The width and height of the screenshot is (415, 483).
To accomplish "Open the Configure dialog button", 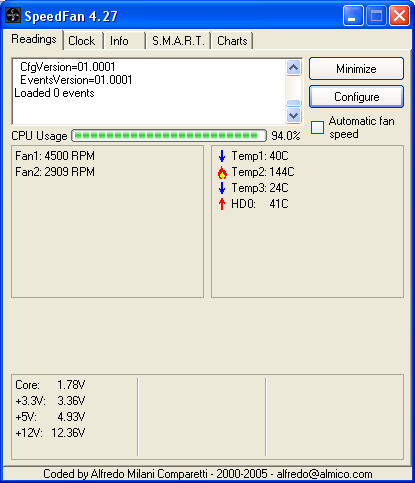I will click(x=356, y=97).
